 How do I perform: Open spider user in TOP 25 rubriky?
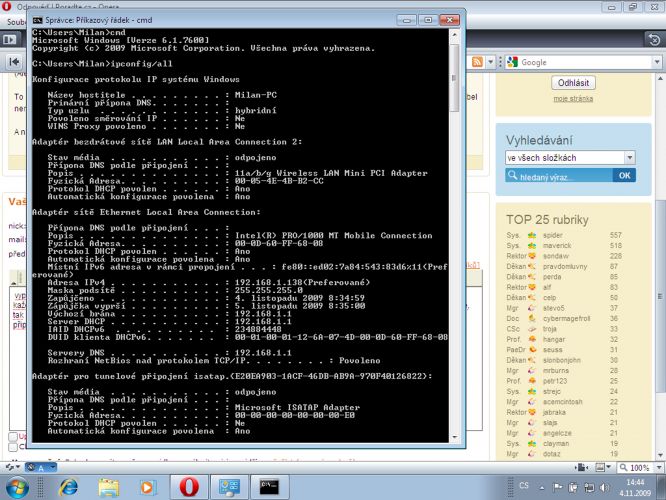pos(553,235)
